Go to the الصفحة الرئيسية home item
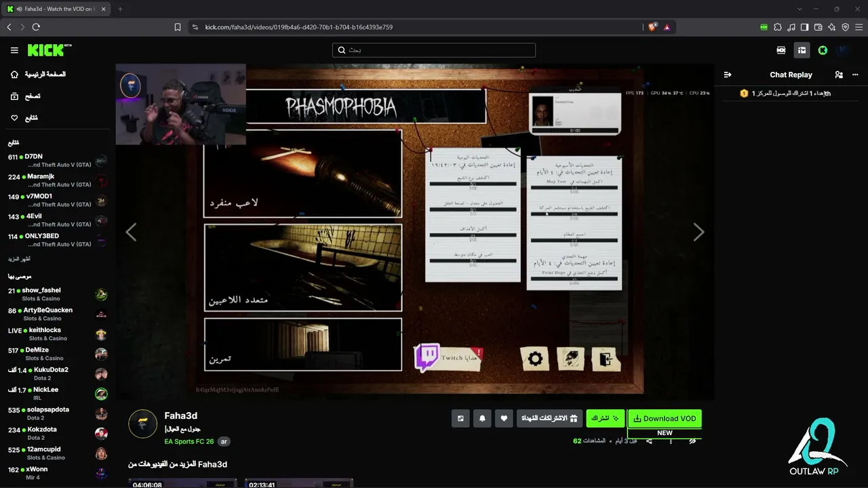This screenshot has height=488, width=868. (x=39, y=75)
